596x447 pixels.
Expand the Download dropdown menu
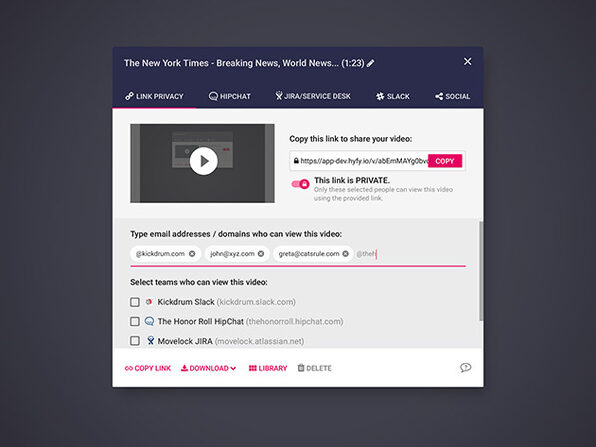209,368
